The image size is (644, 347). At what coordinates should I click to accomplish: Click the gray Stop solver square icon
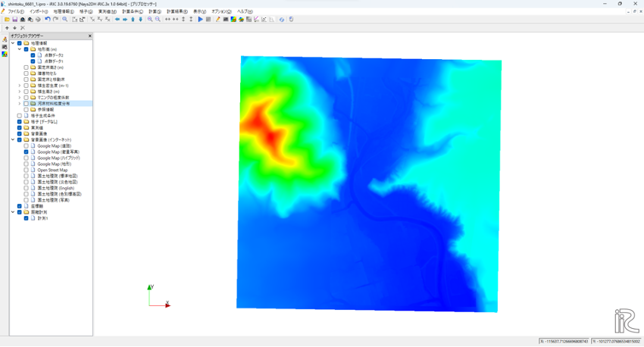[x=208, y=19]
